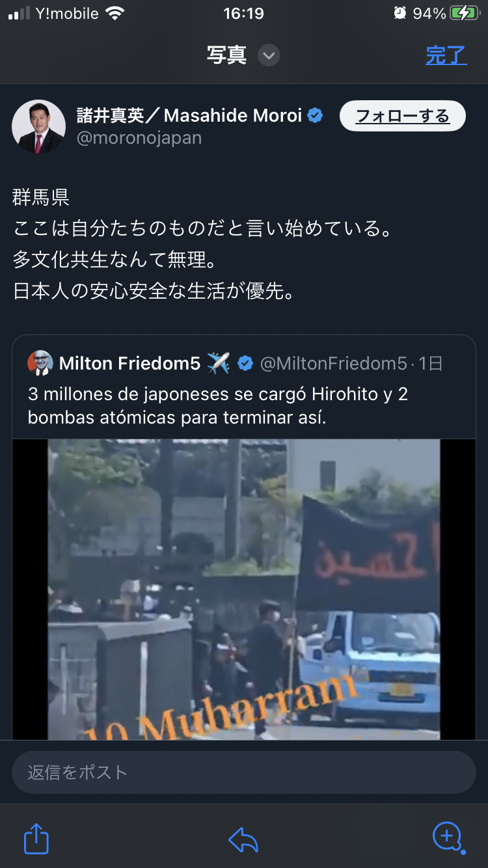Follow the account with フォローする button

pos(403,116)
